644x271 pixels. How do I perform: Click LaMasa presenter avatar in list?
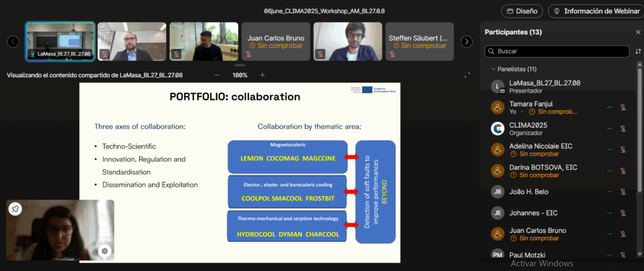(497, 86)
